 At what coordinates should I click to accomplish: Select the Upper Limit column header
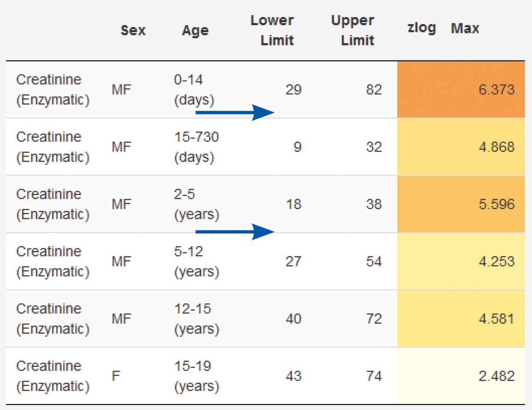pyautogui.click(x=352, y=30)
